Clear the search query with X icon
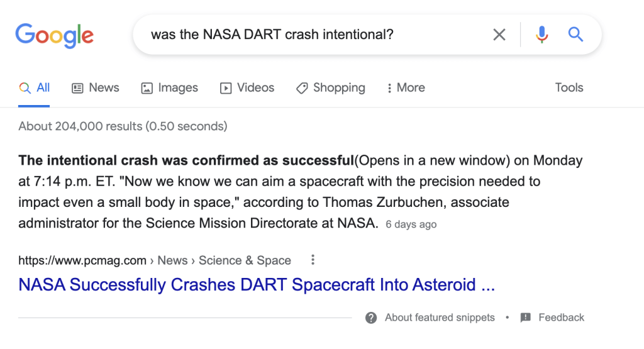This screenshot has width=644, height=349. 499,35
